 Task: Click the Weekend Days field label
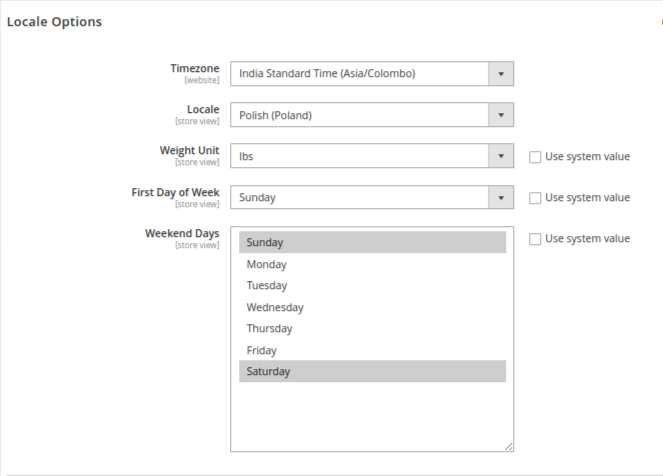[x=181, y=233]
